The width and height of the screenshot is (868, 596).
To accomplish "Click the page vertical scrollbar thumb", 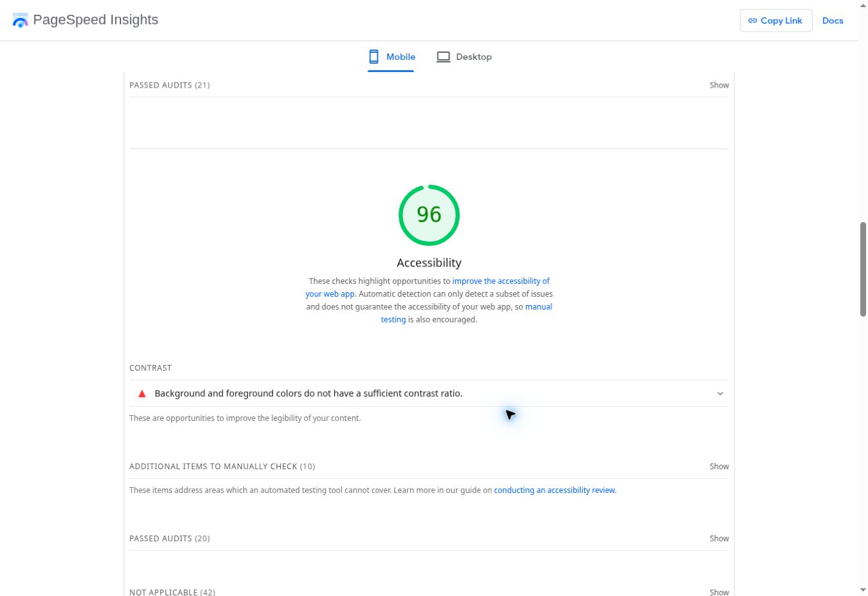I will 863,269.
